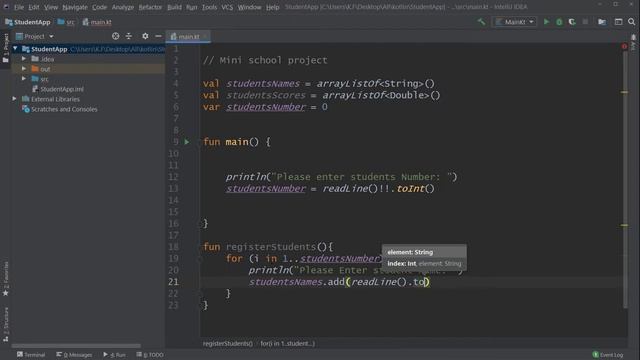Open the Event Log
Viewport: 640px width, 360px height.
(608, 355)
